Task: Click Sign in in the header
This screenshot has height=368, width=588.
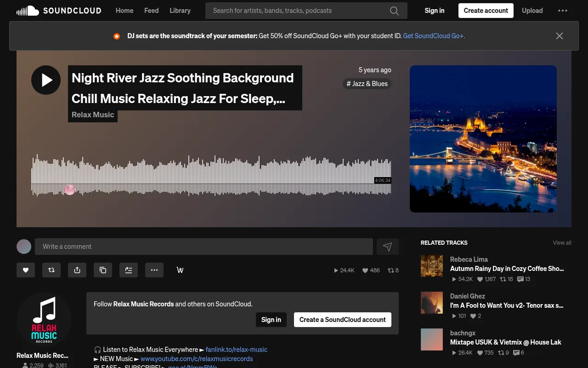Action: [x=435, y=11]
